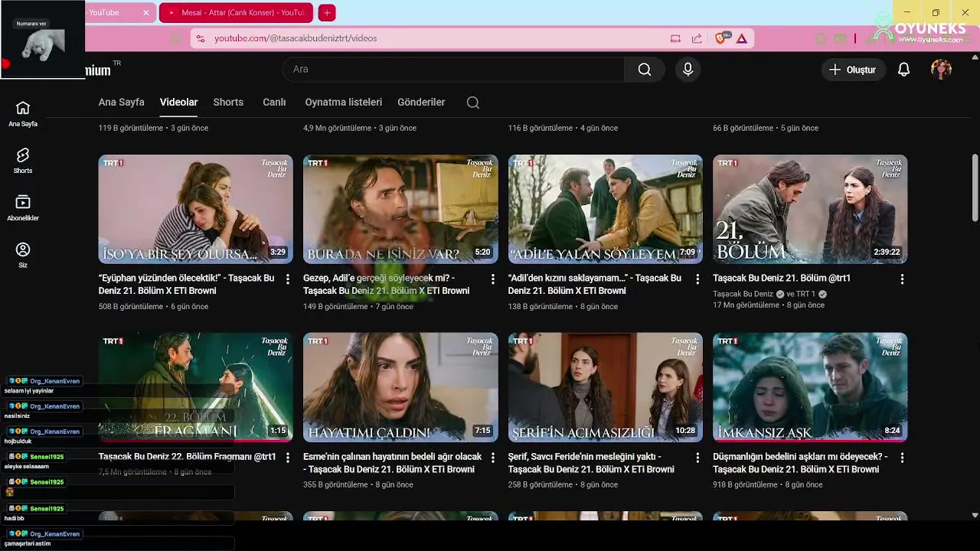Play the "BURADA NE İŞİNİZ VAR?" thumbnail
Screen dimensions: 980x551
pos(400,209)
